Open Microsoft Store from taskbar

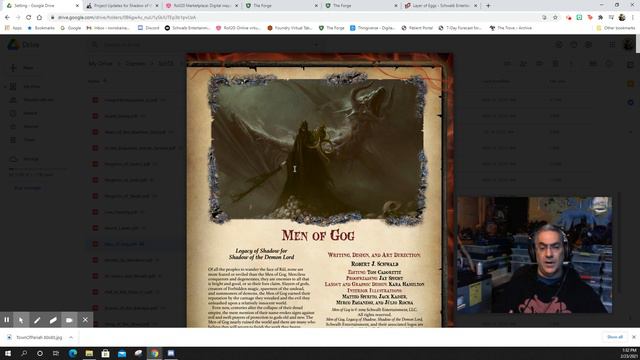(x=105, y=353)
